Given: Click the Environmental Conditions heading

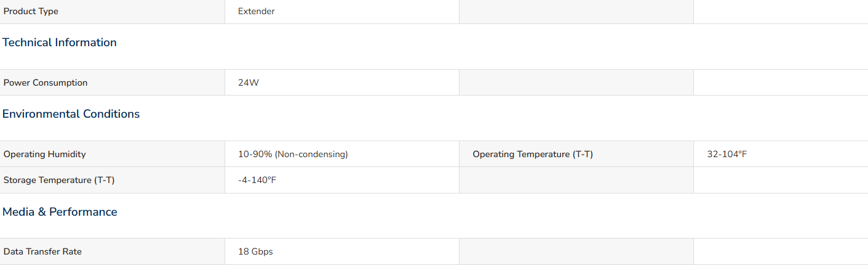Looking at the screenshot, I should 71,114.
